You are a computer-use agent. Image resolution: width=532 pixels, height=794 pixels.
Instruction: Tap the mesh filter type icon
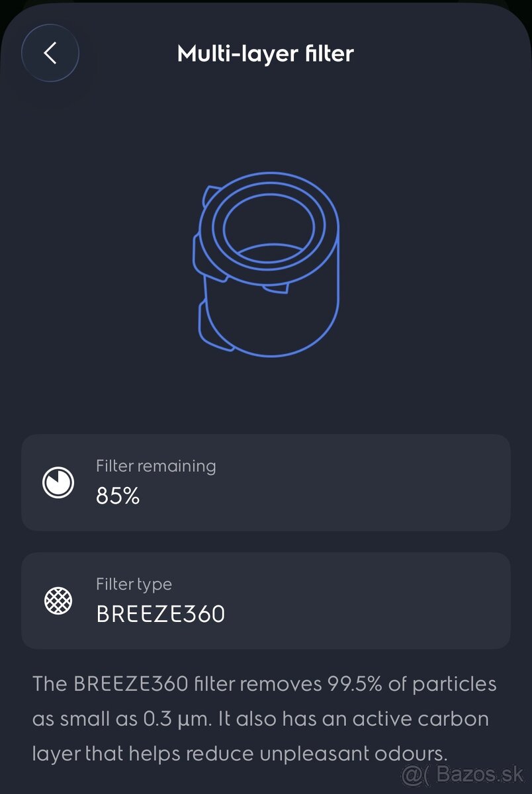(x=58, y=601)
